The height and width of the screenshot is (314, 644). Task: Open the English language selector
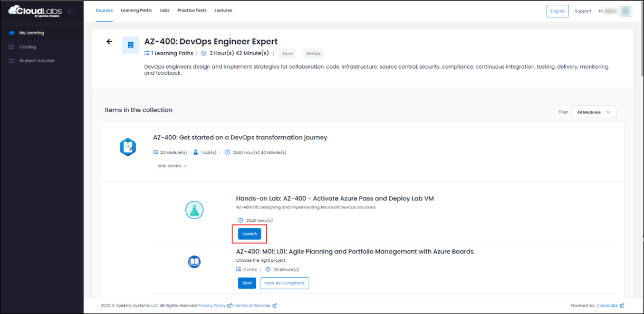point(558,11)
